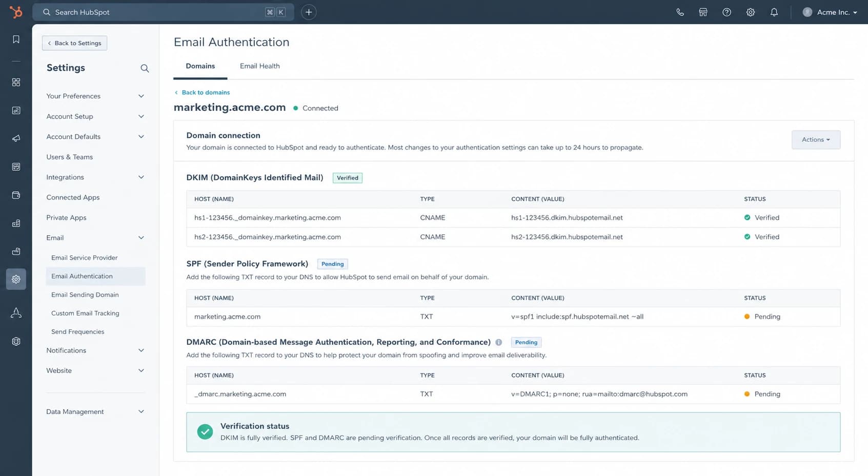868x476 pixels.
Task: Open Email Sending Domain settings
Action: (x=85, y=295)
